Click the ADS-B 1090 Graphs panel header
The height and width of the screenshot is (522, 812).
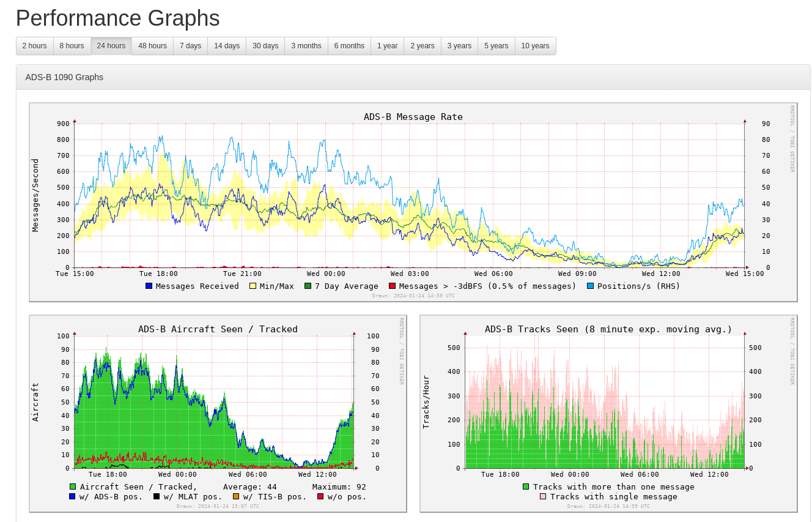[x=413, y=77]
